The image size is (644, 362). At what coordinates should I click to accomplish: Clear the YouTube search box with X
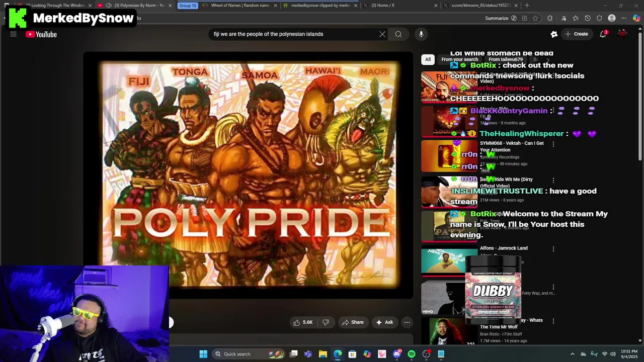point(382,34)
